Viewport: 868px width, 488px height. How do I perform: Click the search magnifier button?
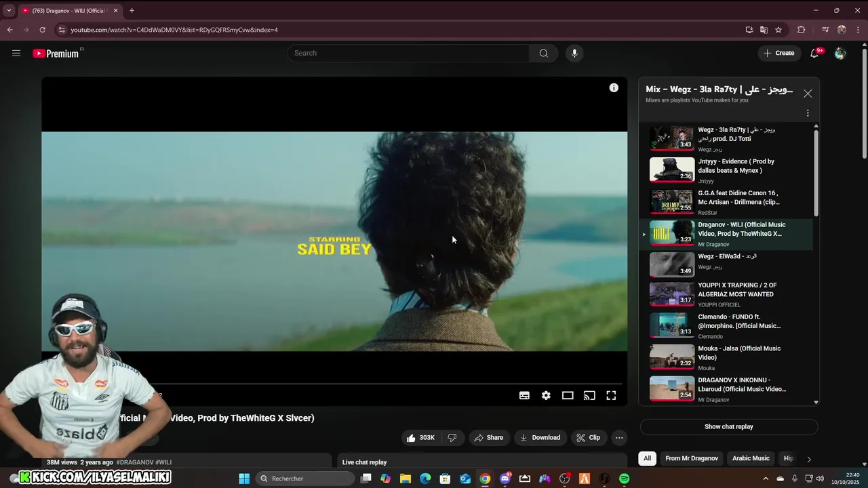[543, 53]
